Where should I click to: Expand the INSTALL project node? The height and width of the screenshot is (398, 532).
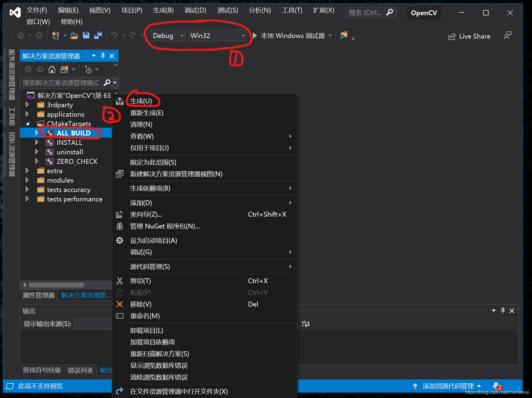tap(37, 142)
